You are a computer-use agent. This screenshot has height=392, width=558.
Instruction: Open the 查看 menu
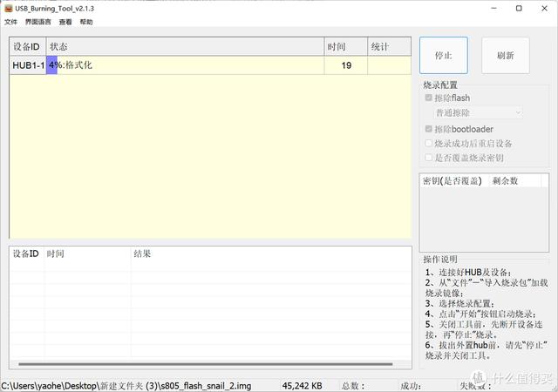click(x=65, y=22)
